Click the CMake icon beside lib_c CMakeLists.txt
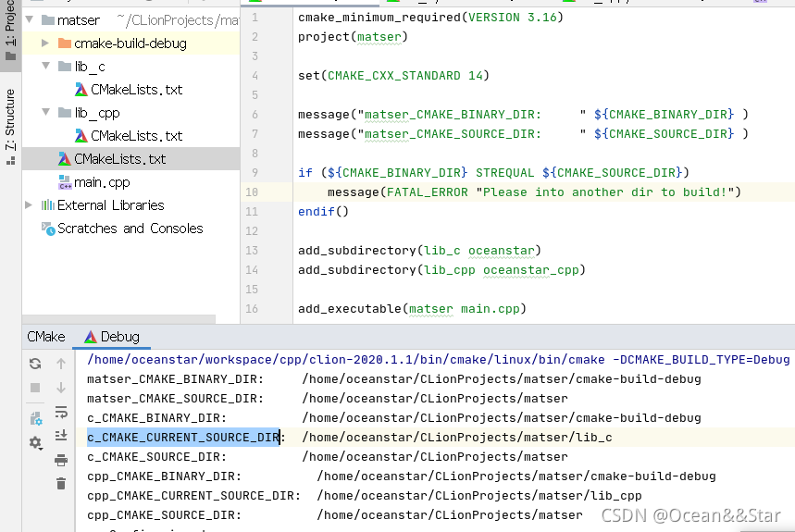Screen dimensions: 795x532 (x=81, y=90)
